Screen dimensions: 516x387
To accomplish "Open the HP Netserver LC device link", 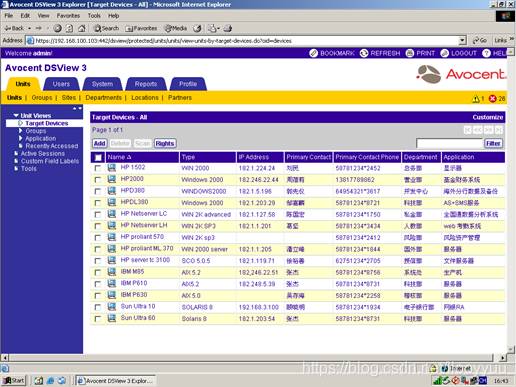I will point(144,214).
